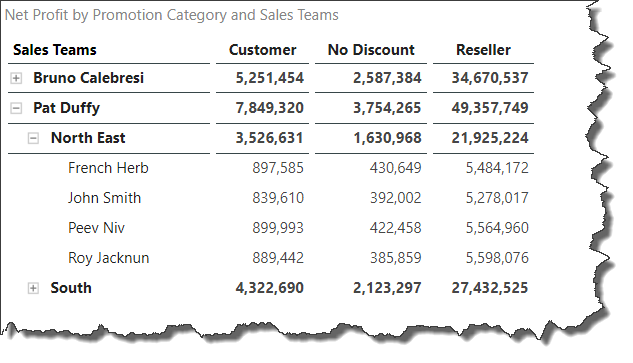The image size is (633, 363).
Task: Click the No Discount column header
Action: (x=371, y=50)
